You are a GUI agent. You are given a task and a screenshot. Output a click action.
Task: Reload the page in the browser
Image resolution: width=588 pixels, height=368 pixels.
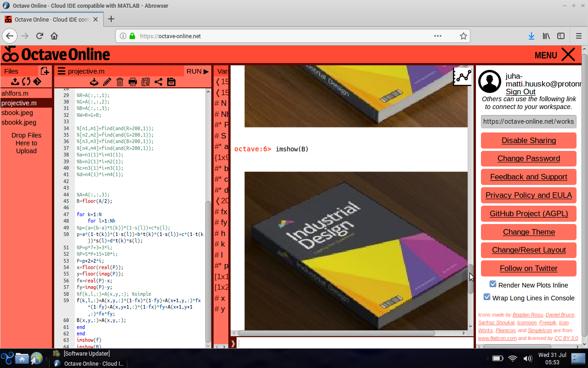pyautogui.click(x=40, y=36)
